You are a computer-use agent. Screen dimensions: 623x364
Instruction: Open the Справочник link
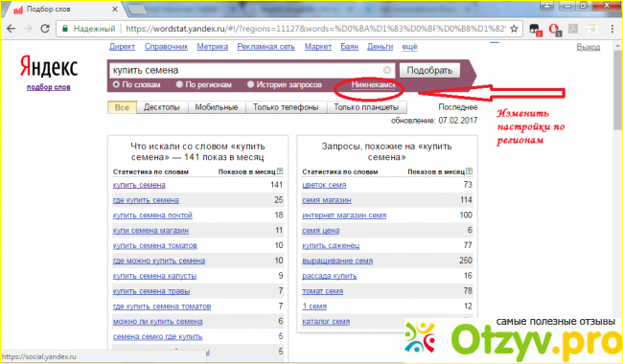[x=166, y=47]
